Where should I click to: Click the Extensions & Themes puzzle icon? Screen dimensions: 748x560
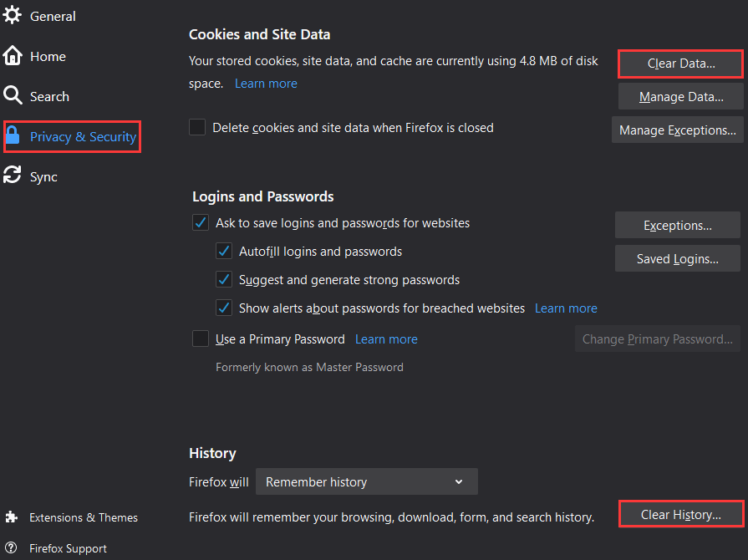pyautogui.click(x=12, y=517)
